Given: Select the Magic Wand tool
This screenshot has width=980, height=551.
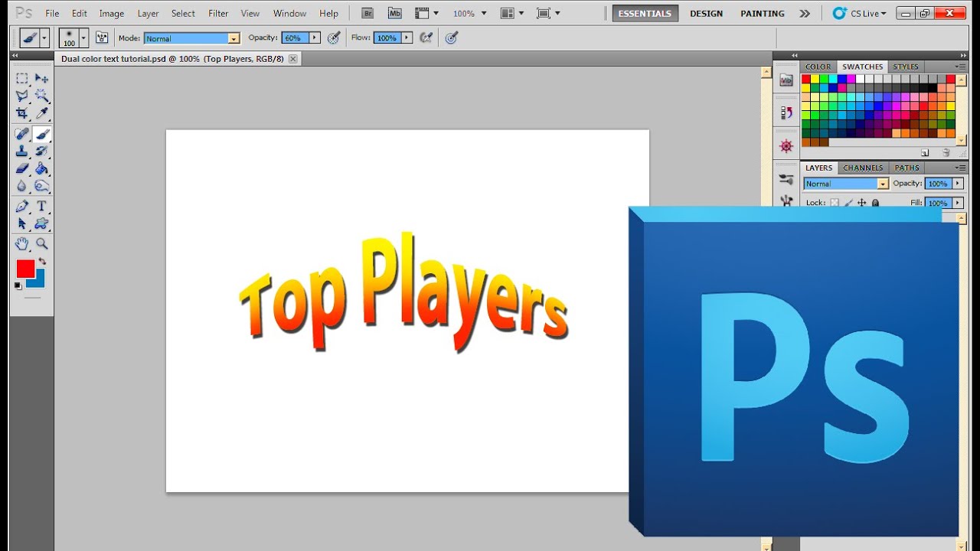Looking at the screenshot, I should pyautogui.click(x=42, y=96).
